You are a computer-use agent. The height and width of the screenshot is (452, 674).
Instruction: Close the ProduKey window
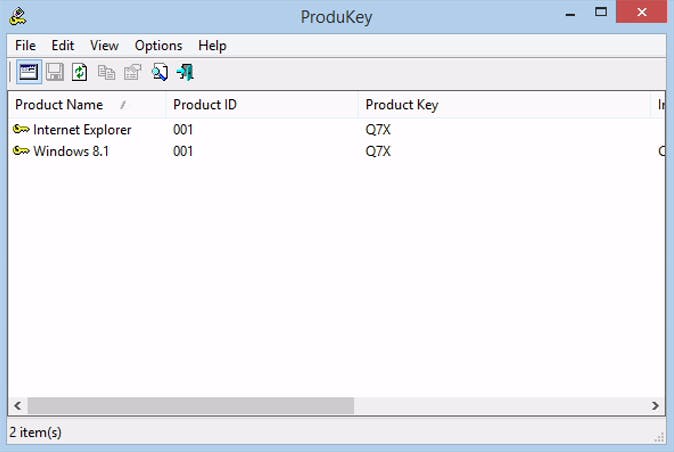(x=641, y=12)
